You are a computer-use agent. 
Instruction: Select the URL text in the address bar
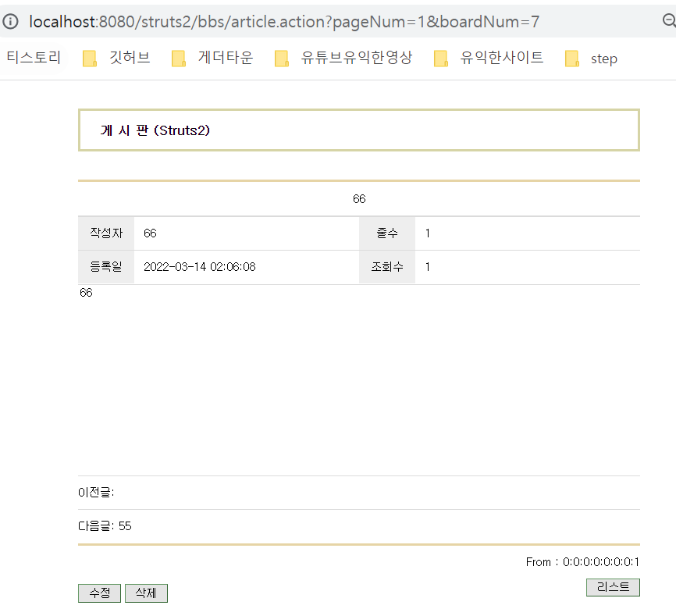coord(284,22)
